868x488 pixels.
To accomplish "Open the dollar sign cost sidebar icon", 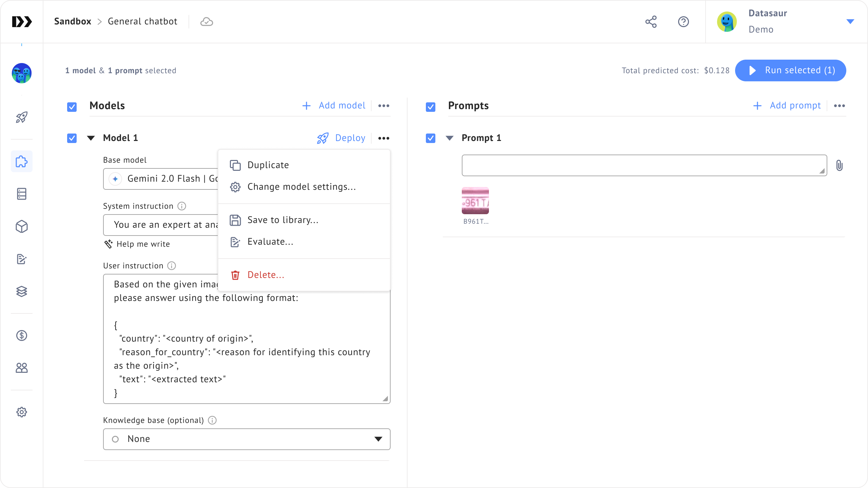I will click(22, 335).
